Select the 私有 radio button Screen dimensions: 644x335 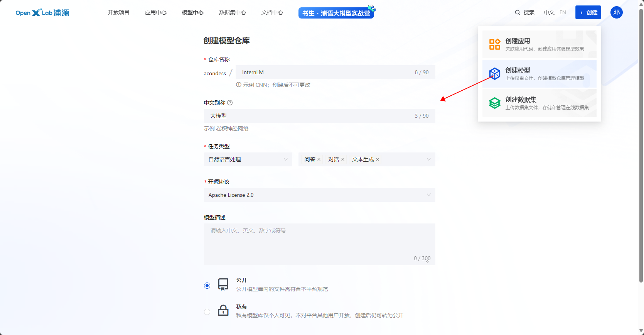point(207,312)
